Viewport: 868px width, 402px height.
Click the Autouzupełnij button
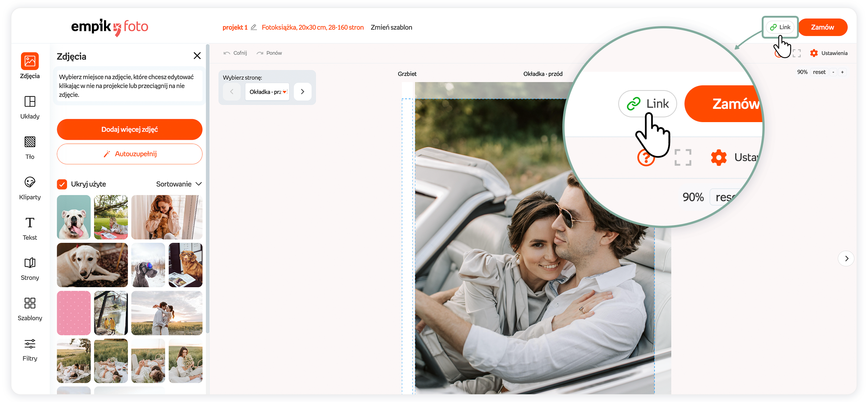tap(129, 154)
